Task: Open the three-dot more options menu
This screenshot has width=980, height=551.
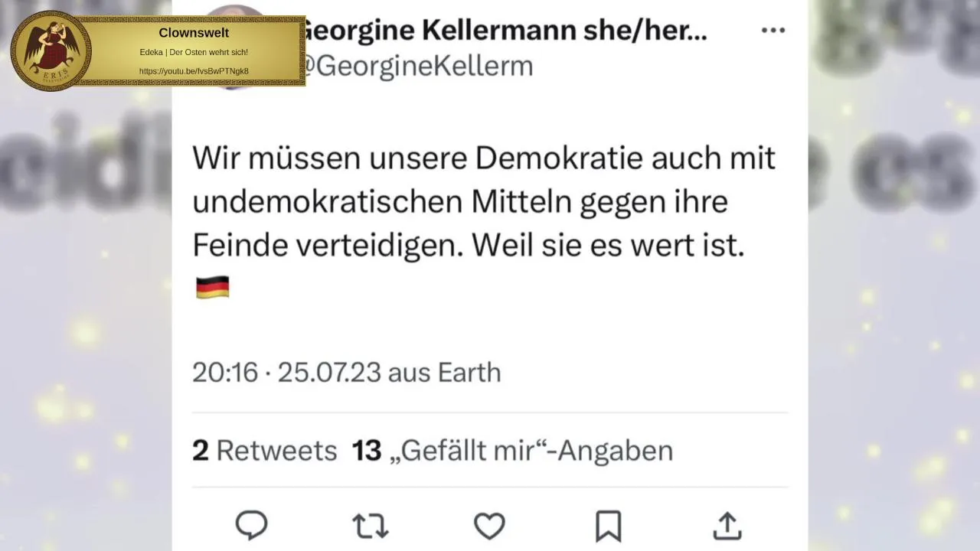Action: coord(773,31)
